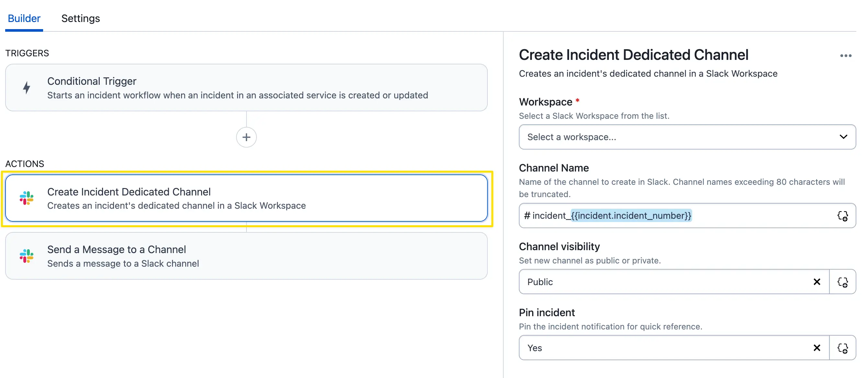868x378 pixels.
Task: Open the three-dot more options menu
Action: click(845, 56)
